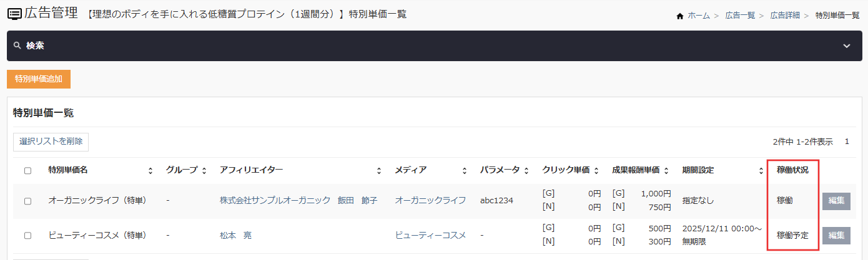The height and width of the screenshot is (260, 868).
Task: Click 編集 button for ビューティーコスメ row
Action: 836,236
